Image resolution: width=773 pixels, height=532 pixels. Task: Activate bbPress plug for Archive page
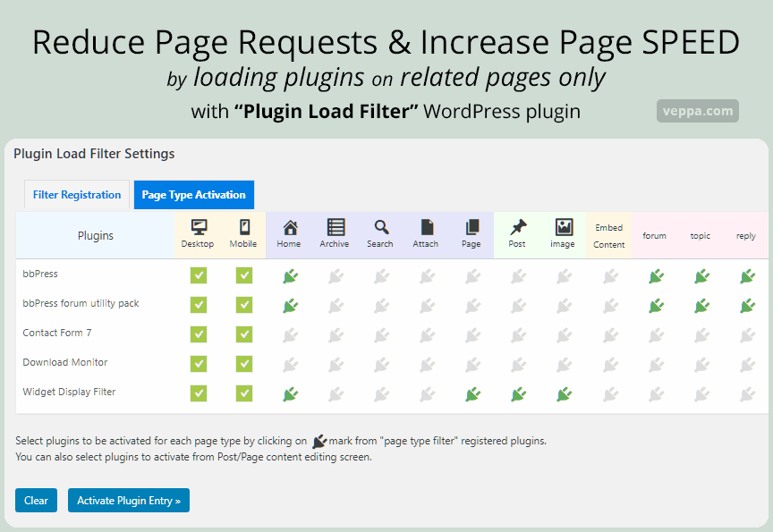336,276
